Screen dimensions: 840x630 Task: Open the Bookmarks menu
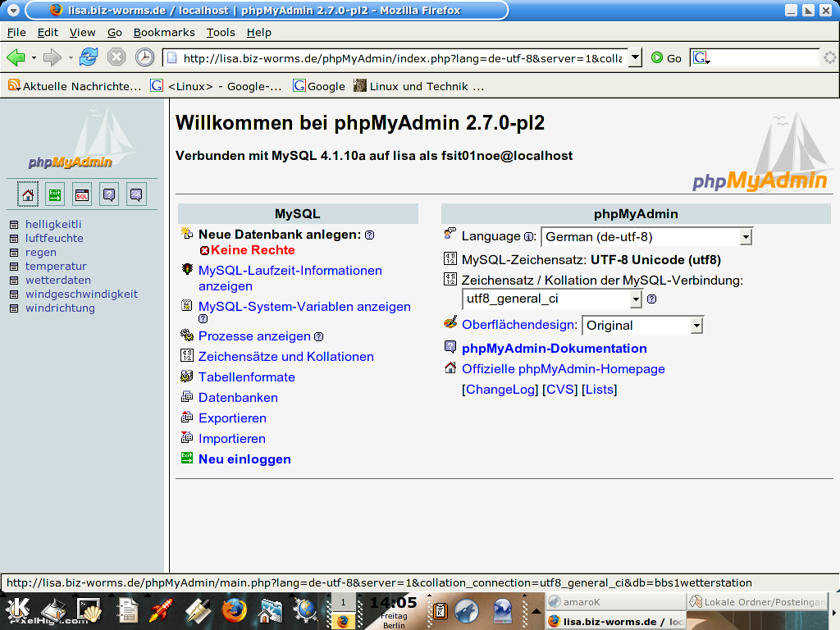click(164, 32)
